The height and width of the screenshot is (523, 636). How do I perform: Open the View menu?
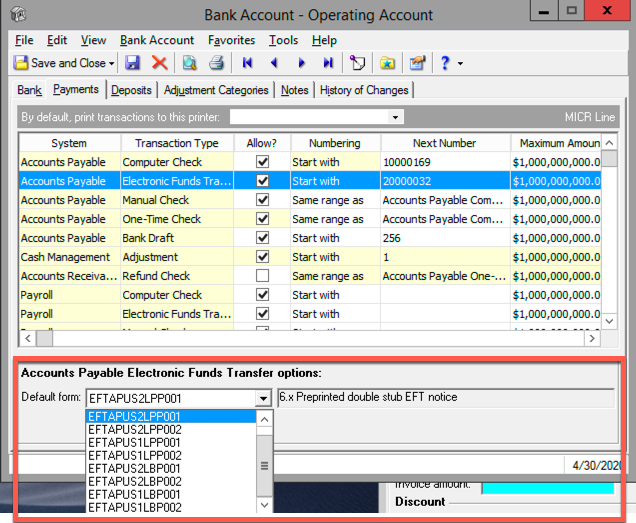(x=93, y=40)
